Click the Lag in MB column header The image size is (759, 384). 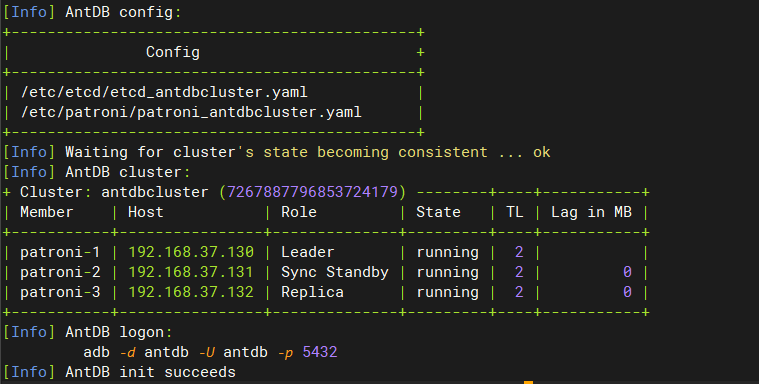[x=592, y=212]
